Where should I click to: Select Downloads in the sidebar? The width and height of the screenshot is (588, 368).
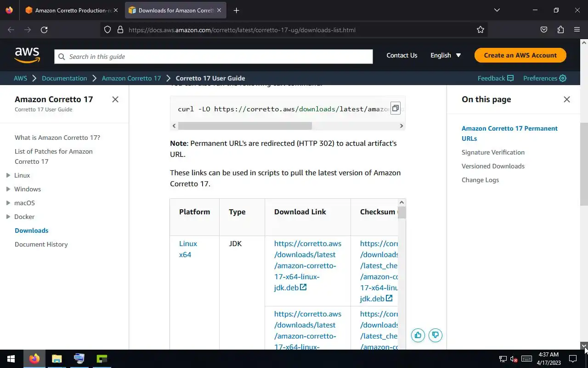32,230
